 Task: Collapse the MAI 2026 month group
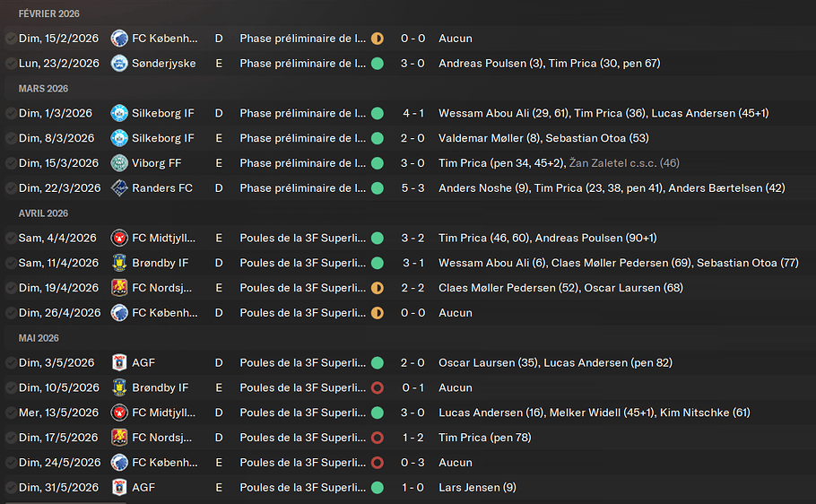pyautogui.click(x=39, y=338)
